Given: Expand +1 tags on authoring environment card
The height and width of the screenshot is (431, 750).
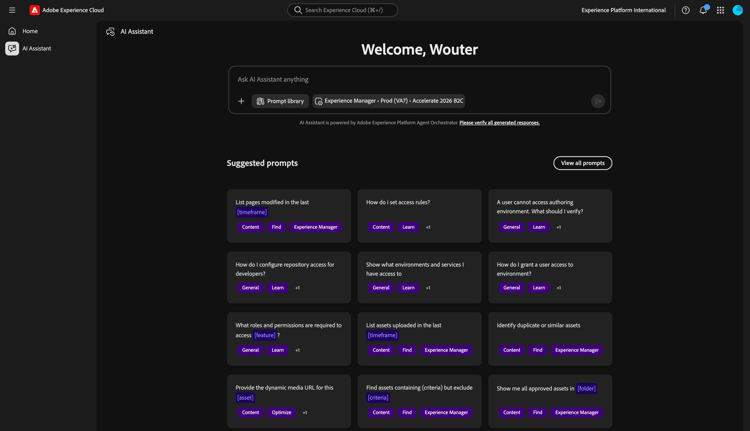Looking at the screenshot, I should click(x=559, y=227).
